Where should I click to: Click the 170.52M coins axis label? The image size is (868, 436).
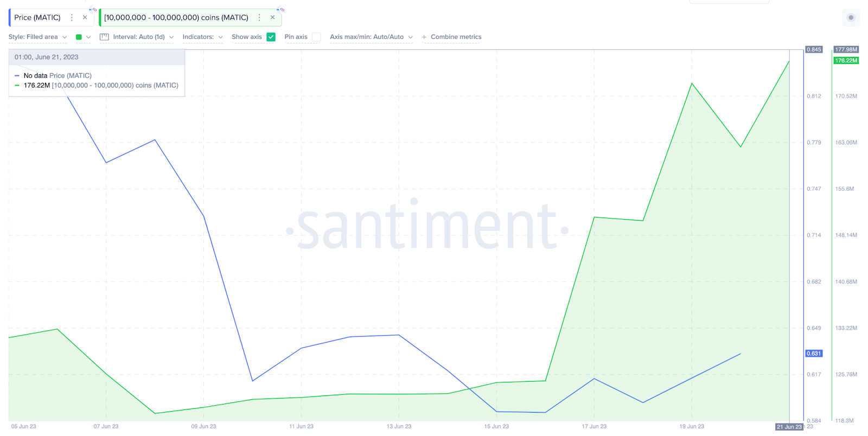[846, 96]
